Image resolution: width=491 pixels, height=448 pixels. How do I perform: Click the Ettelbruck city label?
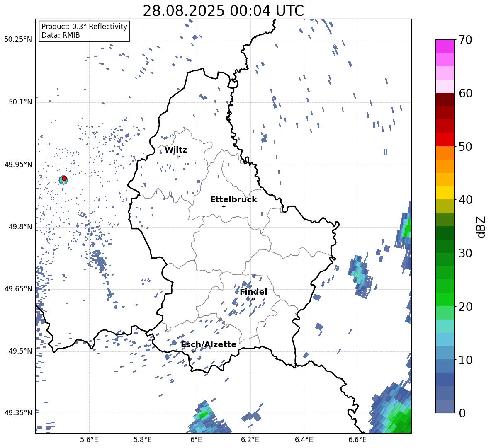click(x=233, y=200)
